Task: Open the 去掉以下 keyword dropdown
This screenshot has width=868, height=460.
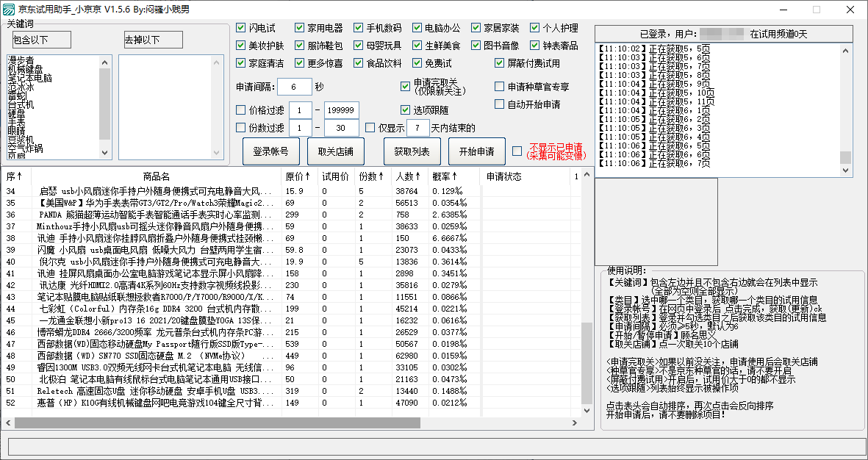Action: [154, 40]
